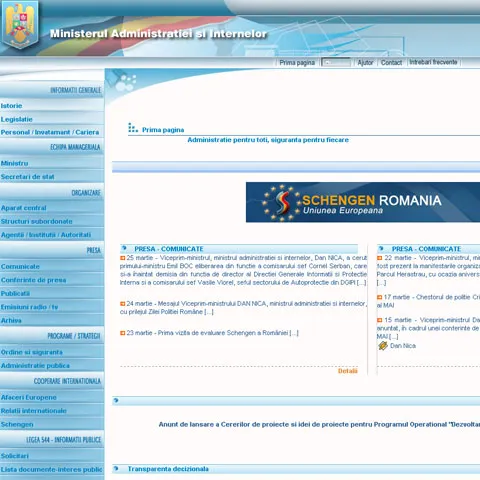Open the 25 martie press release text
The image size is (480, 480).
[x=243, y=270]
